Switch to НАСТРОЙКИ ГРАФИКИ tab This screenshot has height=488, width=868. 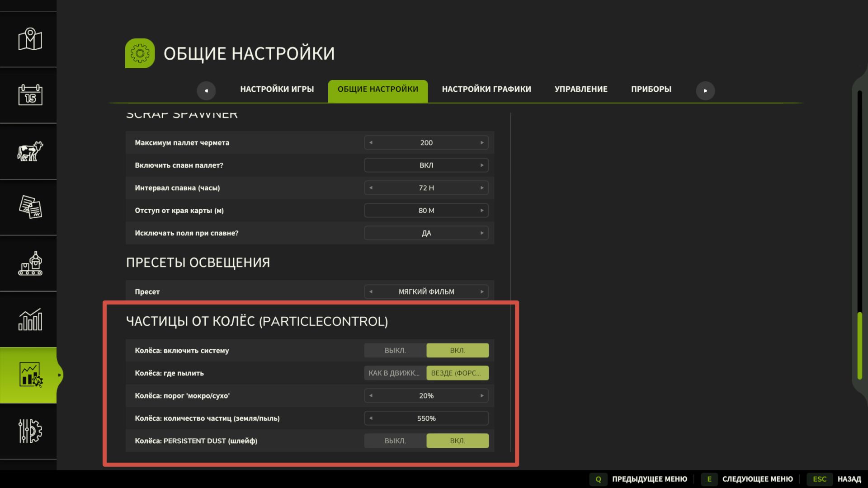click(x=486, y=89)
